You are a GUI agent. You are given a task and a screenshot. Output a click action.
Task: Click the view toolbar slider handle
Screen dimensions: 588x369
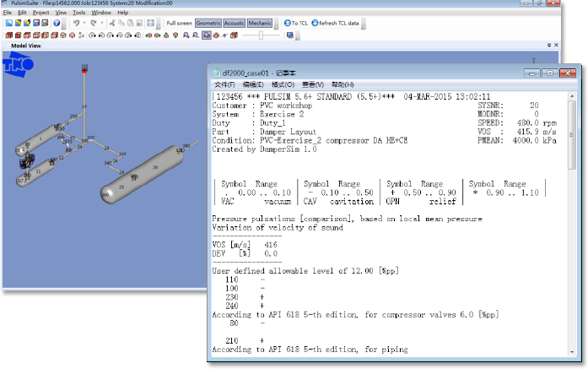coord(261,35)
